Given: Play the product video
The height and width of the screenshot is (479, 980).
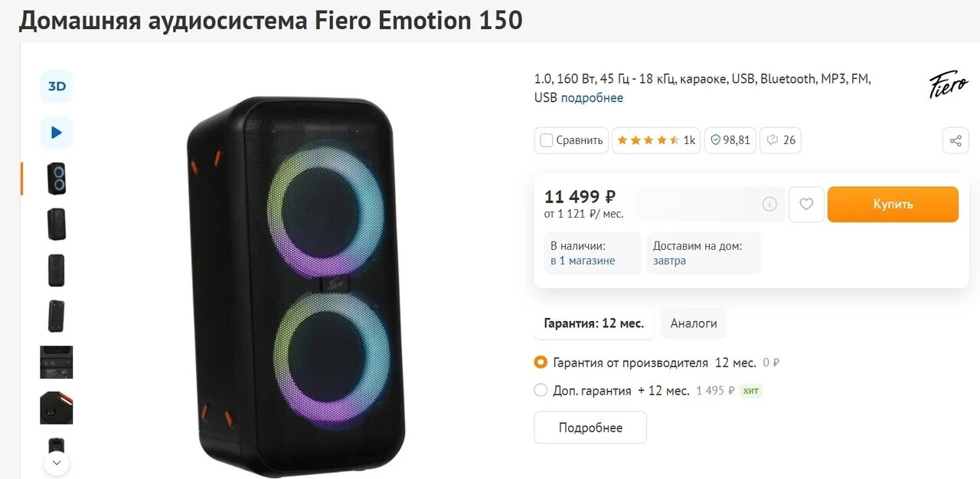Looking at the screenshot, I should click(57, 133).
